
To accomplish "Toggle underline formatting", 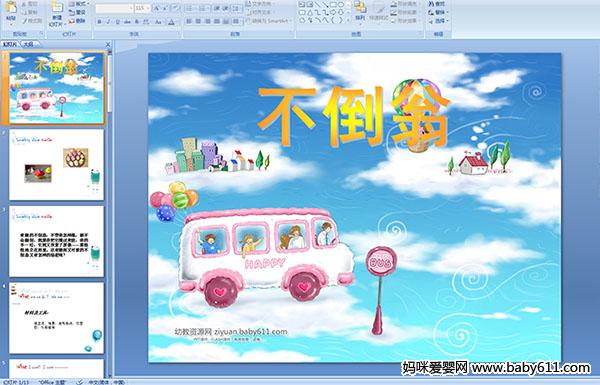I will coord(117,22).
